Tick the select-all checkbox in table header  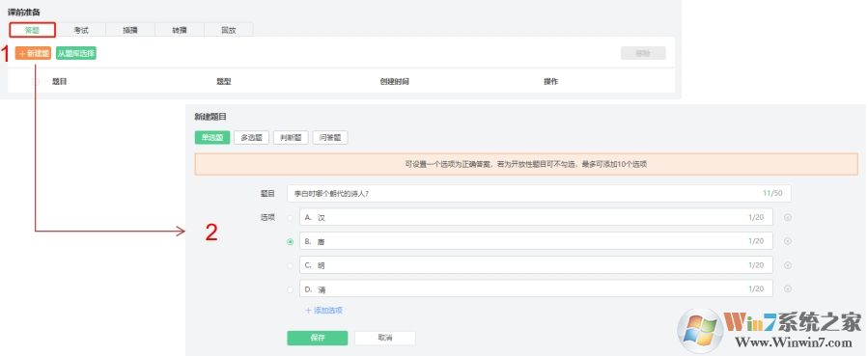click(37, 81)
